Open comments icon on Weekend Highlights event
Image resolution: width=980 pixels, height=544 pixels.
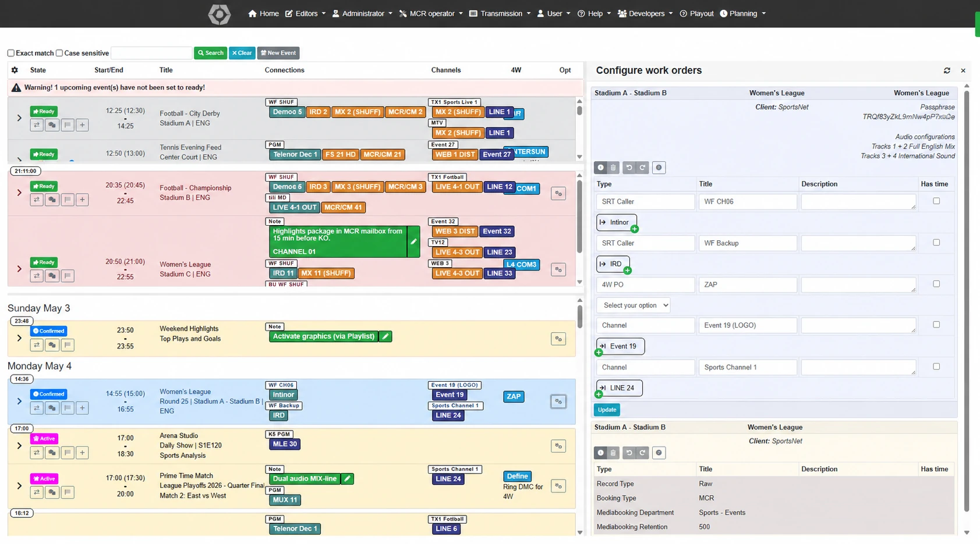[x=52, y=345]
